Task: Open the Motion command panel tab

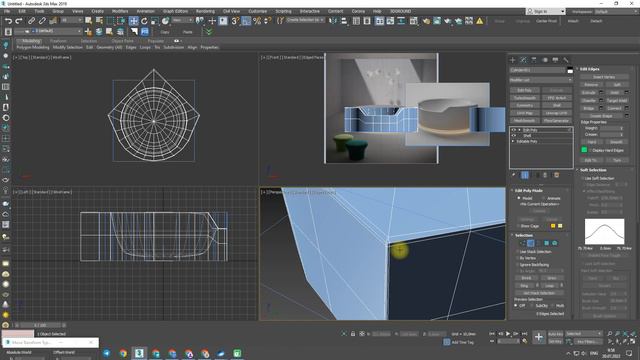Action: (x=544, y=60)
